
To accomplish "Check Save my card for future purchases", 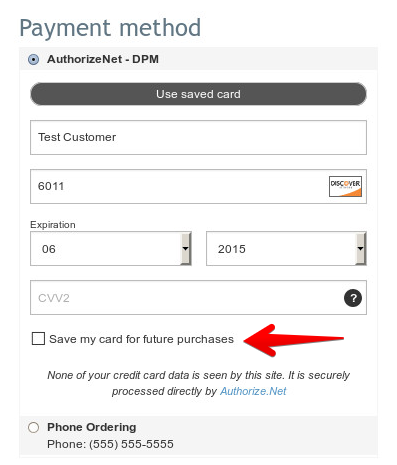I will pyautogui.click(x=38, y=339).
